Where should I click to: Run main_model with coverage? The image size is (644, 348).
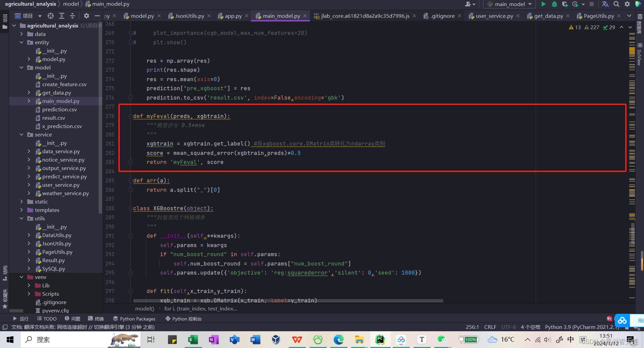click(x=565, y=4)
